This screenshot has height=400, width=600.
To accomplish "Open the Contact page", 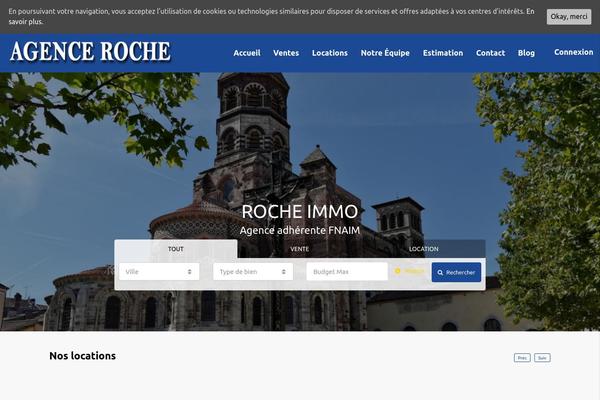I will [490, 53].
